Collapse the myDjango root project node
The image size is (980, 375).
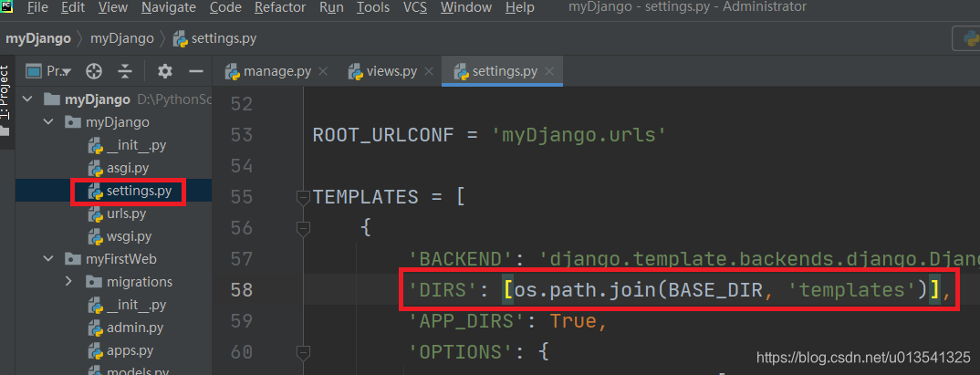click(x=28, y=99)
